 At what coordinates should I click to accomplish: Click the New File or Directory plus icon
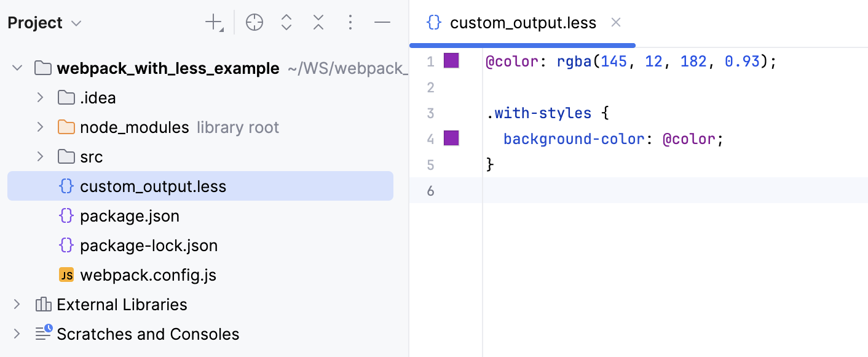click(x=213, y=23)
